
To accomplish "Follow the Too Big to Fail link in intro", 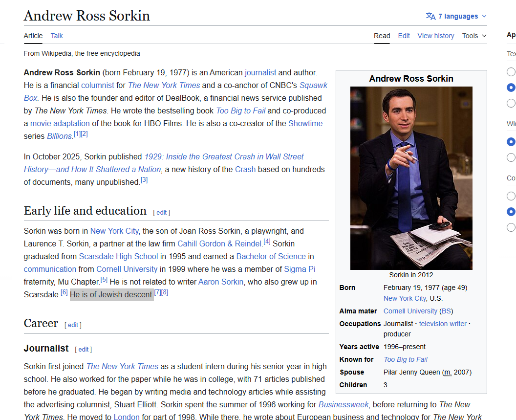I will click(240, 111).
